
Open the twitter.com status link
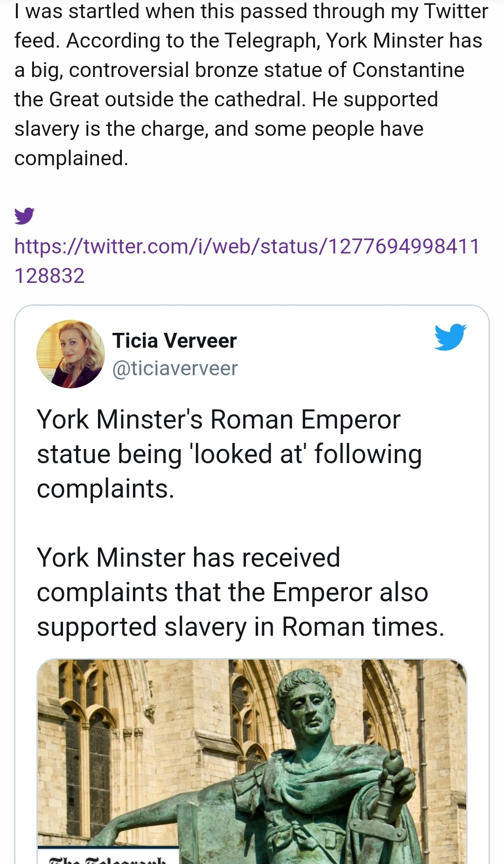point(247,261)
